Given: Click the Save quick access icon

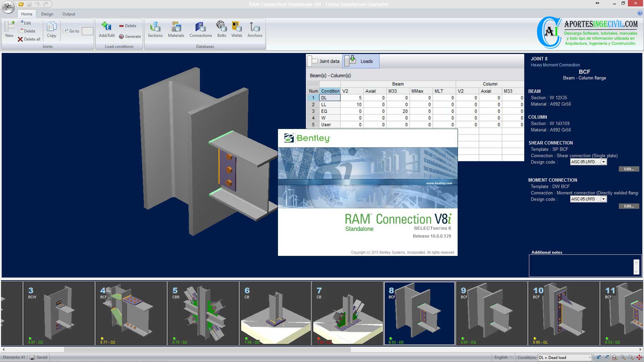Looking at the screenshot, I should (29, 4).
